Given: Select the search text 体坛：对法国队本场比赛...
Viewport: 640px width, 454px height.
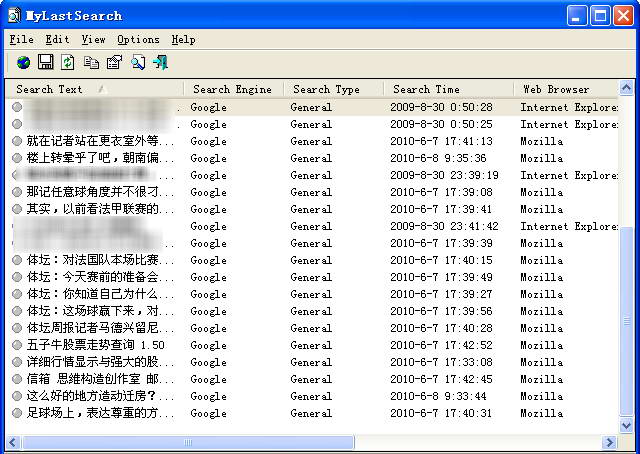Looking at the screenshot, I should tap(100, 260).
